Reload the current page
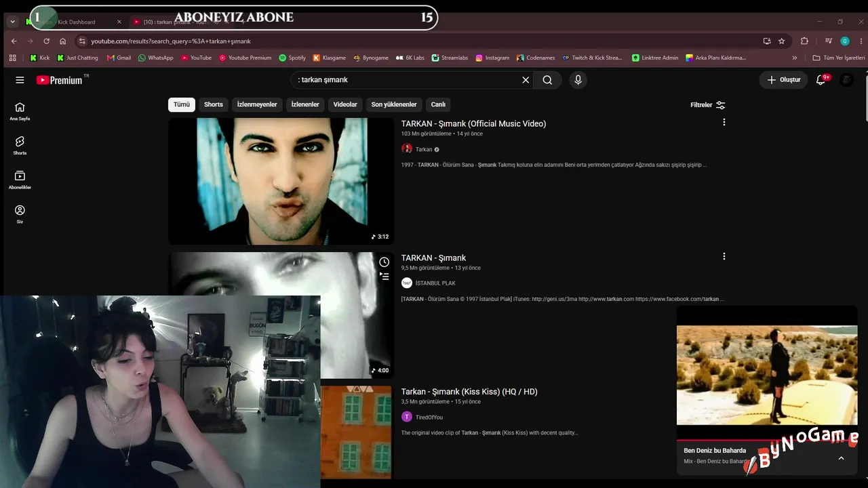Viewport: 868px width, 488px height. [46, 41]
